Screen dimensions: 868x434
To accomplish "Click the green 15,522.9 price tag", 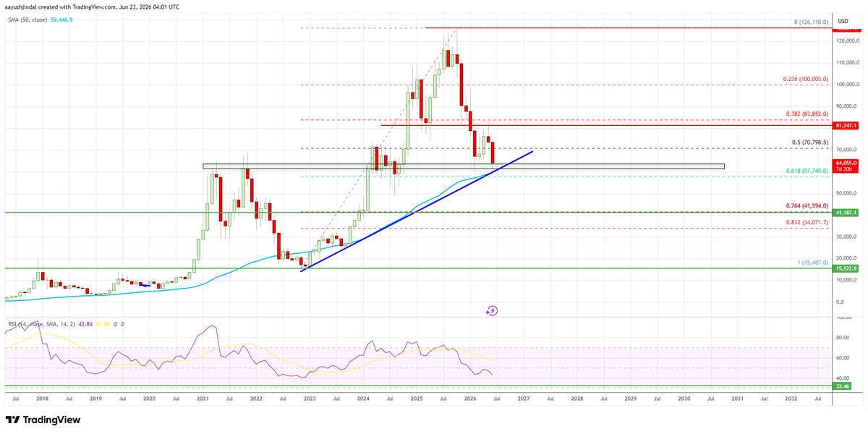I will (846, 268).
